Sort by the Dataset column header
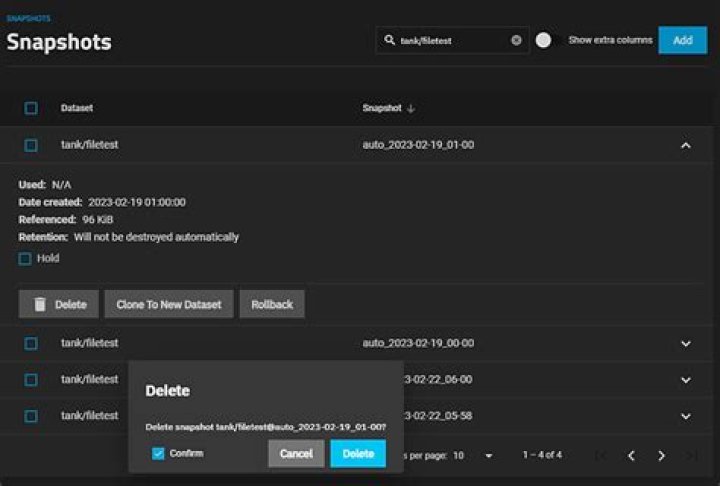Viewport: 720px width, 486px height. [77, 108]
